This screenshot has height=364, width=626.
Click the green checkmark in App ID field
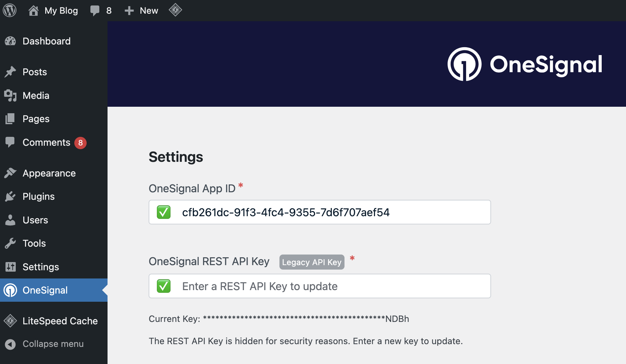(x=164, y=212)
